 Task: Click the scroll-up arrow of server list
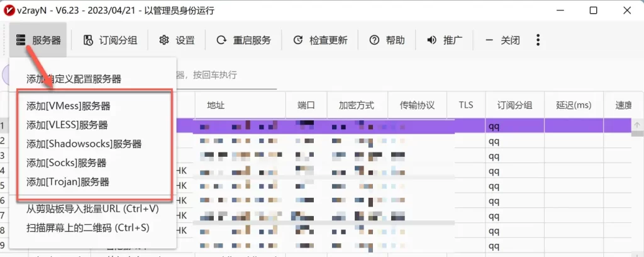point(638,125)
